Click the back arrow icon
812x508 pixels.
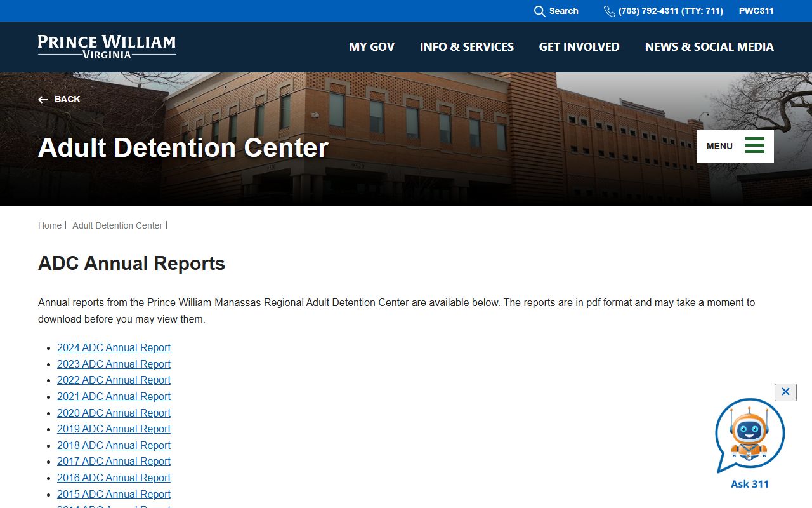[x=43, y=100]
